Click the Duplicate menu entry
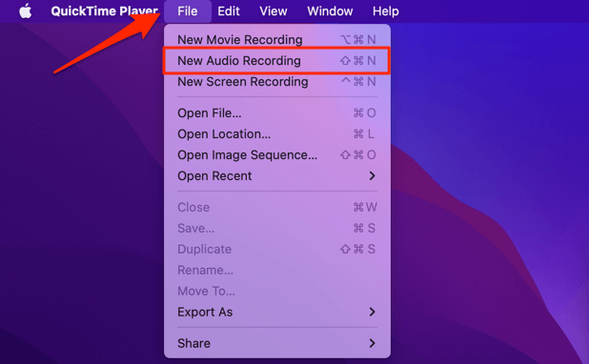The image size is (589, 364). point(277,249)
